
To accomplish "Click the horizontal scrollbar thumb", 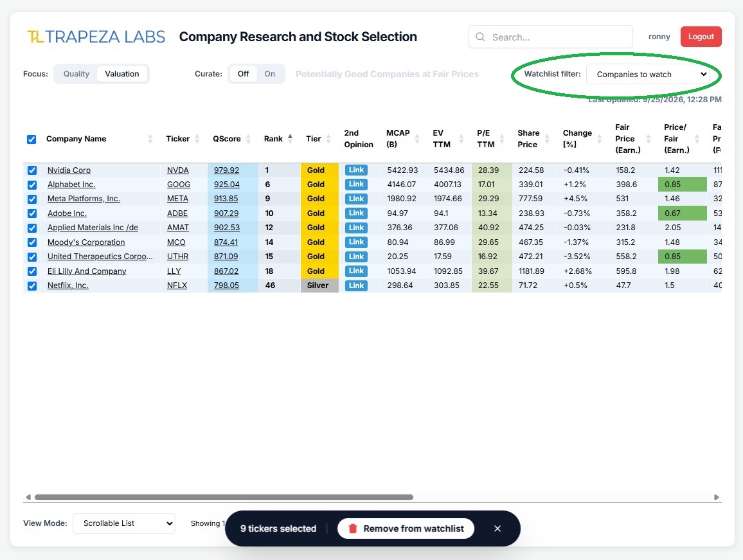I will click(x=224, y=497).
